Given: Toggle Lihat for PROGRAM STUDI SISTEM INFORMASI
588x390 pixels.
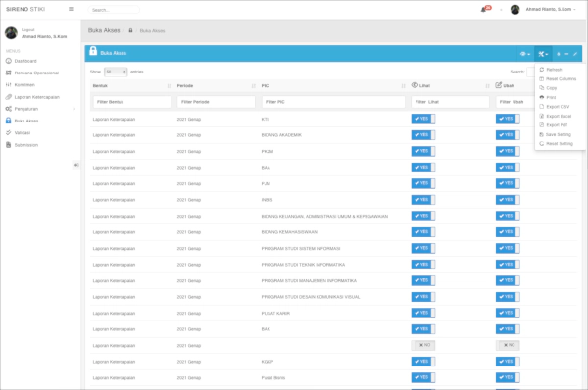Looking at the screenshot, I should click(423, 248).
